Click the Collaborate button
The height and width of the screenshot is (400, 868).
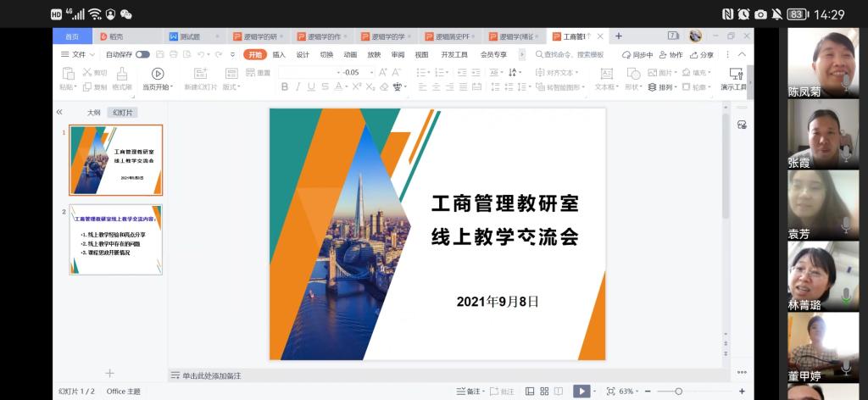(x=670, y=54)
